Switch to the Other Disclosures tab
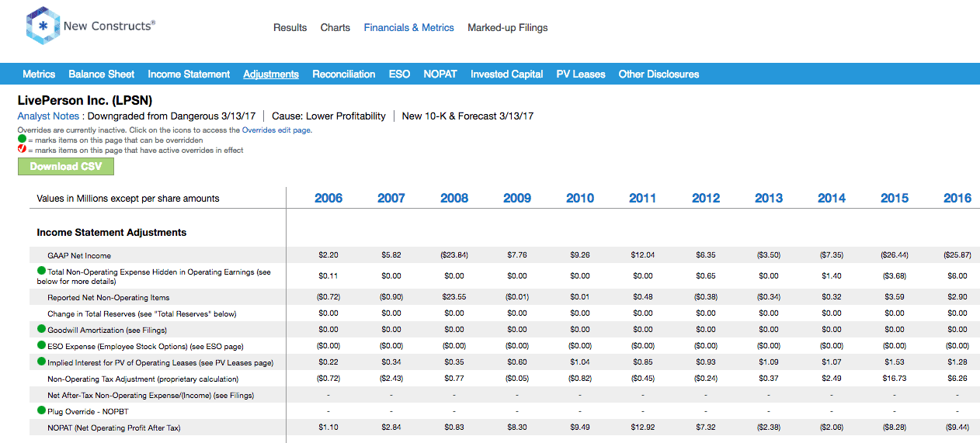 tap(659, 74)
